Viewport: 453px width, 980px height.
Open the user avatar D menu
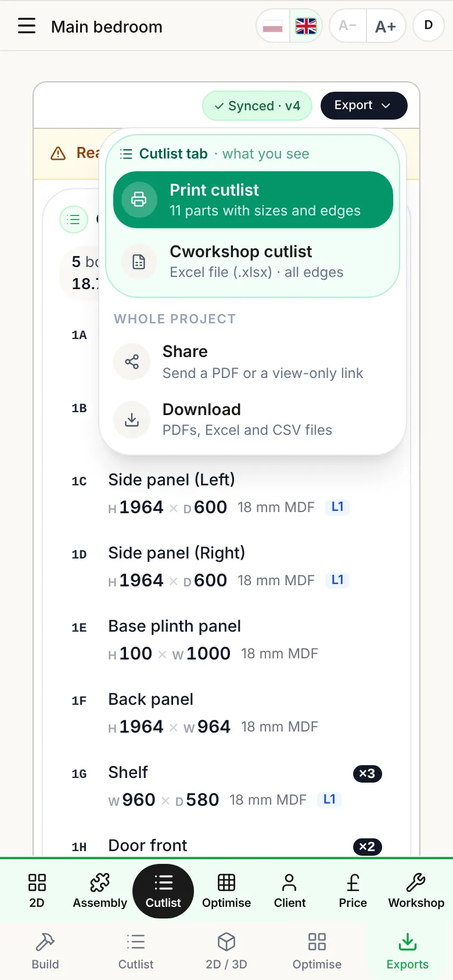click(429, 26)
